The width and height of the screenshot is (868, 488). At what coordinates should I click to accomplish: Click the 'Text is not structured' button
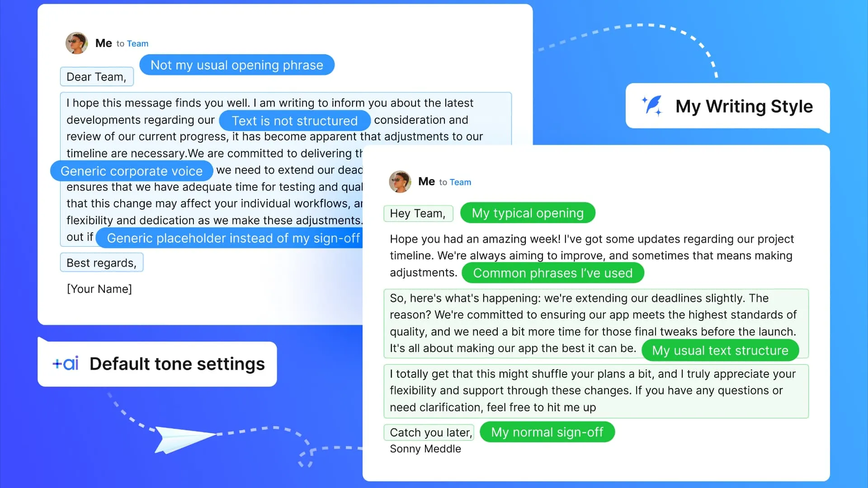point(294,120)
